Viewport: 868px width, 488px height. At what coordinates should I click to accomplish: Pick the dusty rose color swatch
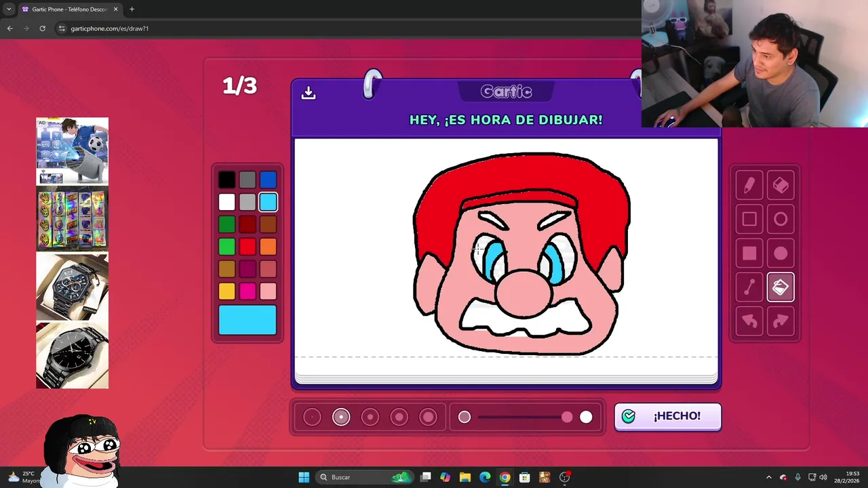268,269
